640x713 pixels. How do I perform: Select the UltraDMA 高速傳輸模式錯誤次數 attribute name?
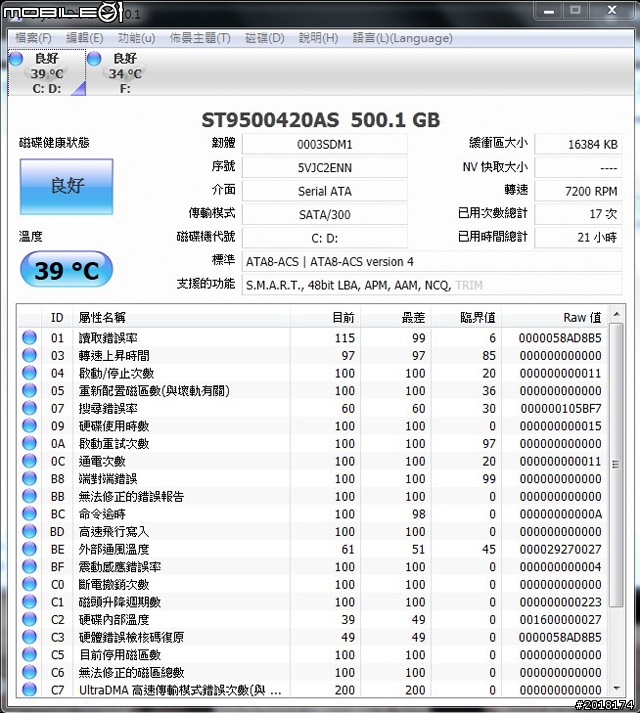[180, 690]
